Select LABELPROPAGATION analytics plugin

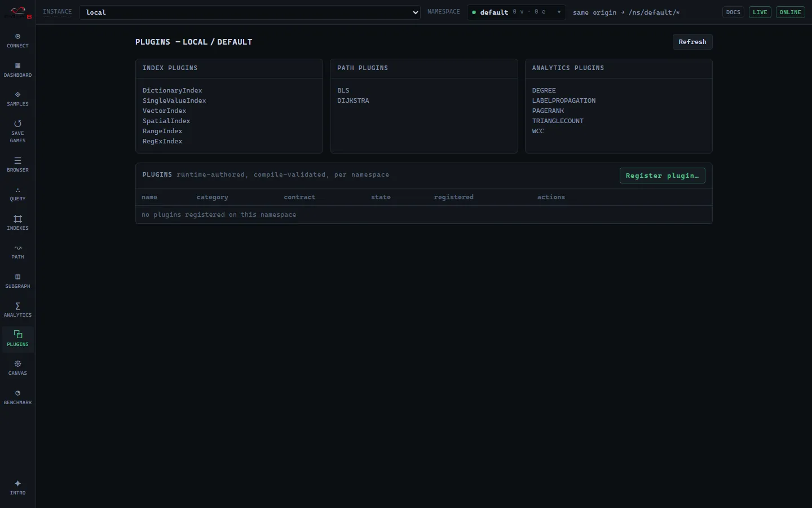pos(564,100)
